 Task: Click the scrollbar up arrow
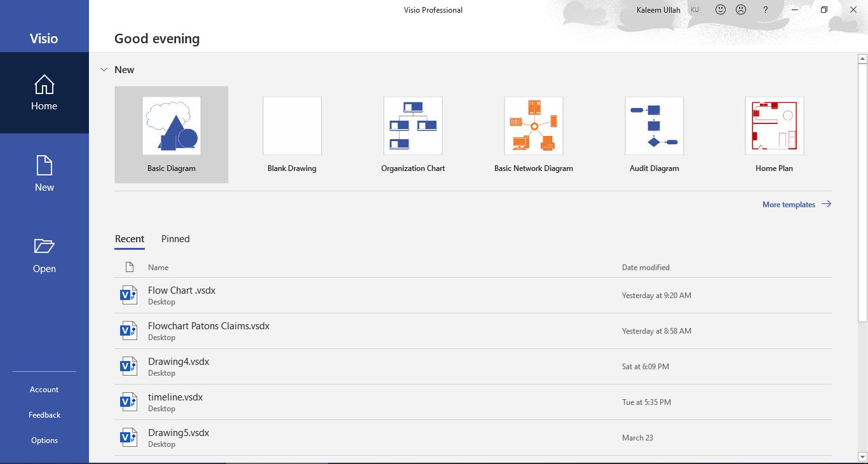coord(862,58)
